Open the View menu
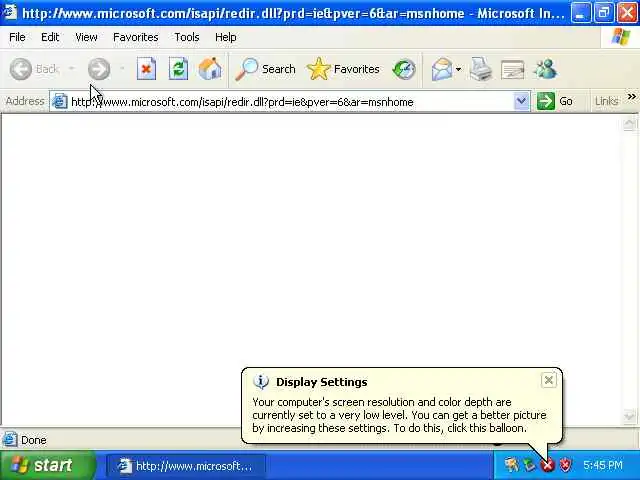Viewport: 640px width, 480px height. pos(86,37)
